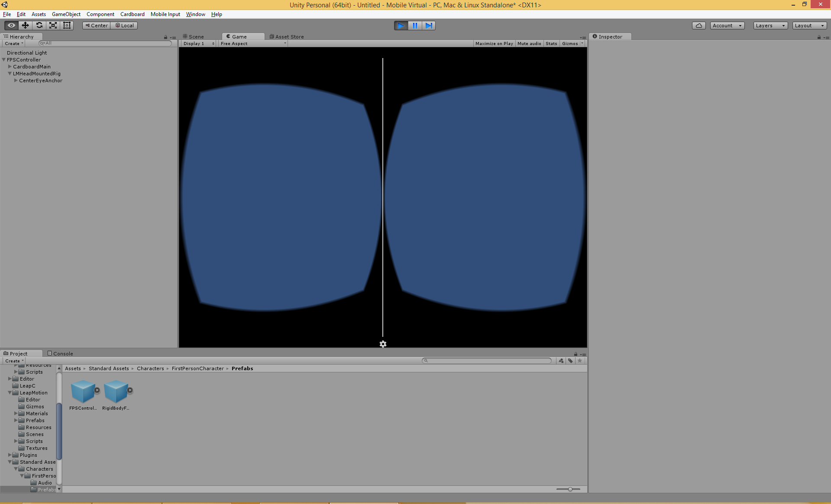Select Directional Light in Hierarchy
The width and height of the screenshot is (831, 504).
27,53
